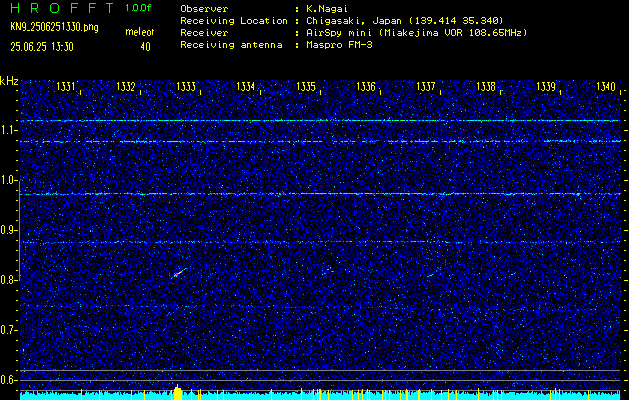
Task: Select the 1333 time marker
Action: 186,87
